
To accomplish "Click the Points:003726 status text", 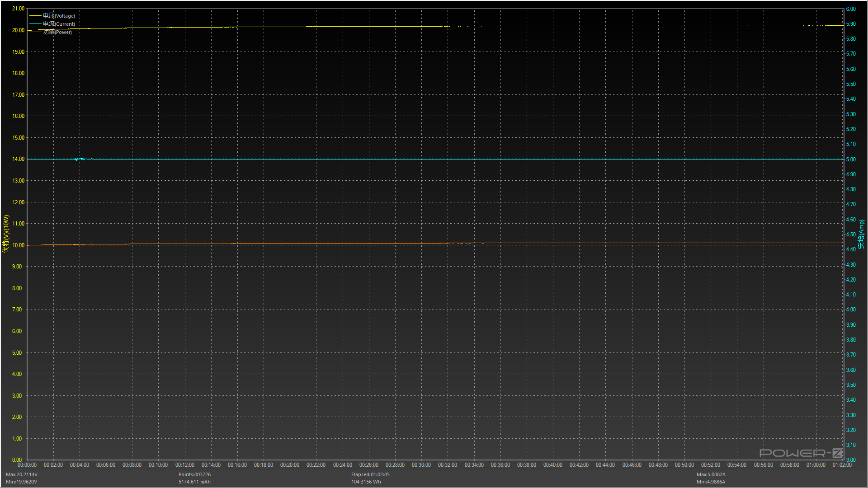I will point(194,474).
